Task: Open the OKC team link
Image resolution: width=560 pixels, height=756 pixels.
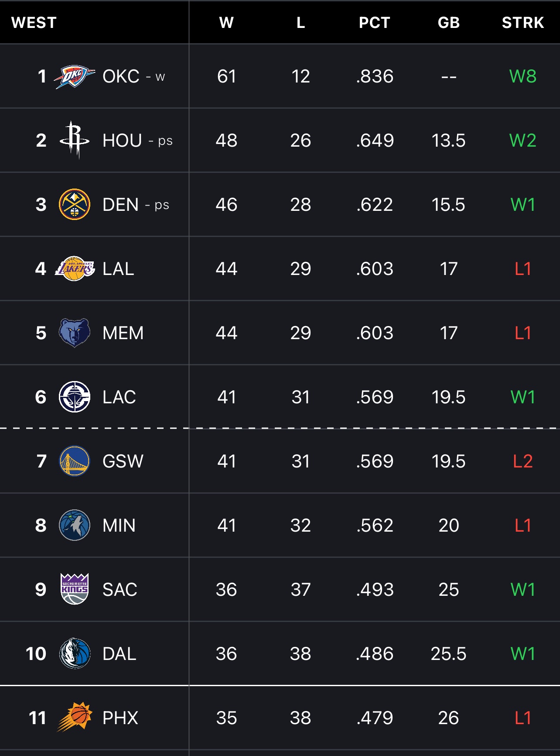Action: point(121,76)
